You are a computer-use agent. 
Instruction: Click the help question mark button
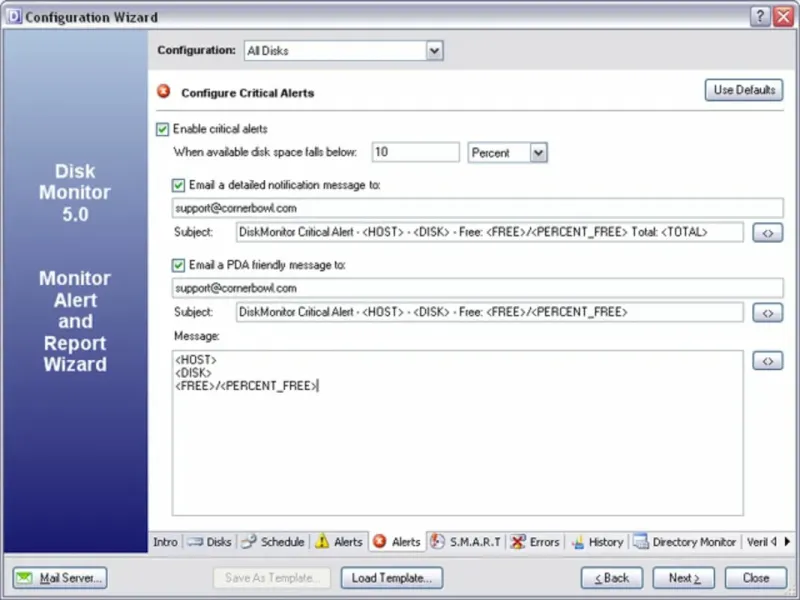coord(760,16)
